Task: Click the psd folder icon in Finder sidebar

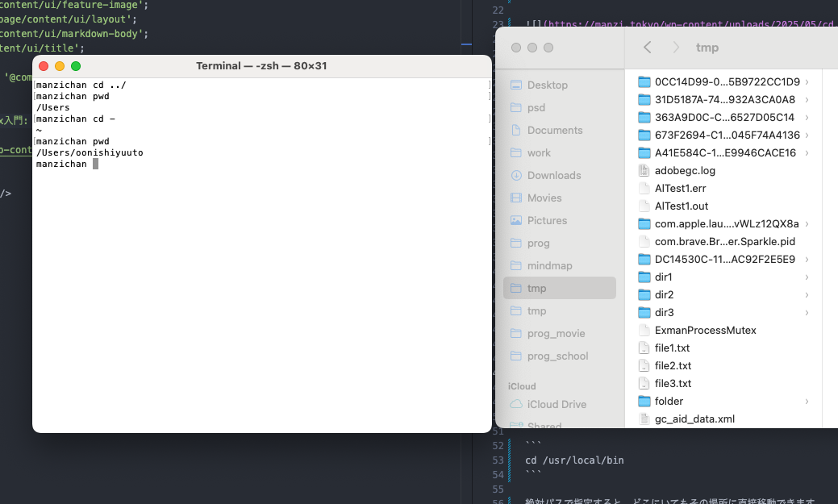Action: [515, 107]
